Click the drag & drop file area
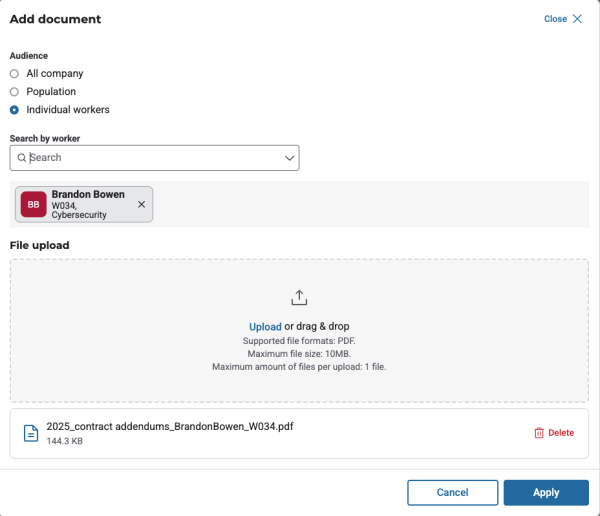600x516 pixels. (x=299, y=370)
